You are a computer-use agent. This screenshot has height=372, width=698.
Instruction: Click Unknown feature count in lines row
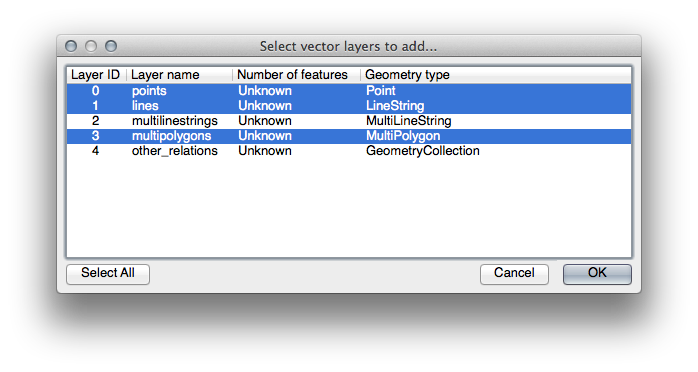click(265, 106)
